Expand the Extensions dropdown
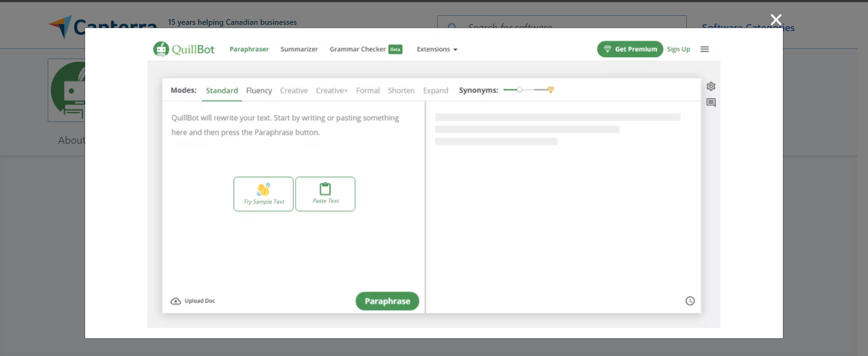 (437, 49)
